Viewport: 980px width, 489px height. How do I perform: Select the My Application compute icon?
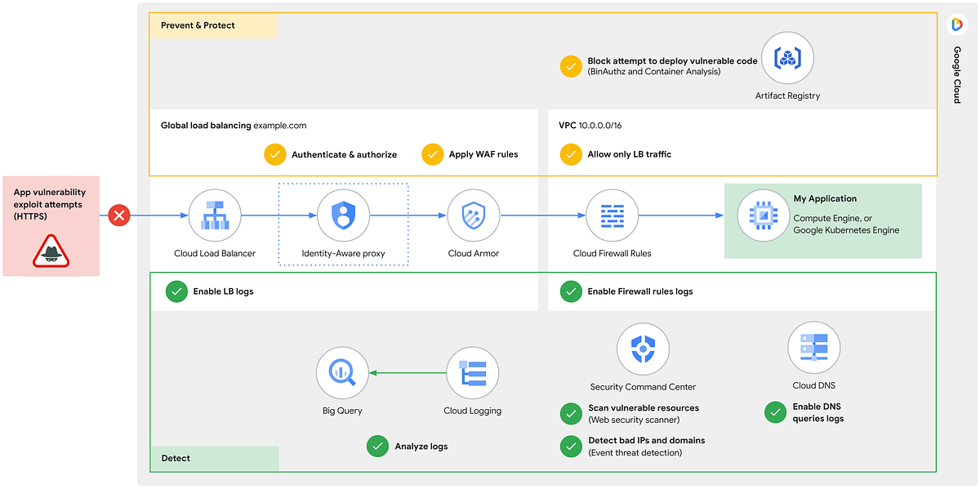[x=762, y=216]
